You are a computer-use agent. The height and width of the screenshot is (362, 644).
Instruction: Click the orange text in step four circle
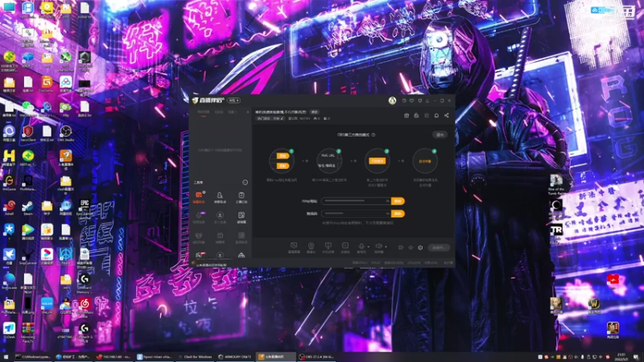pyautogui.click(x=425, y=162)
